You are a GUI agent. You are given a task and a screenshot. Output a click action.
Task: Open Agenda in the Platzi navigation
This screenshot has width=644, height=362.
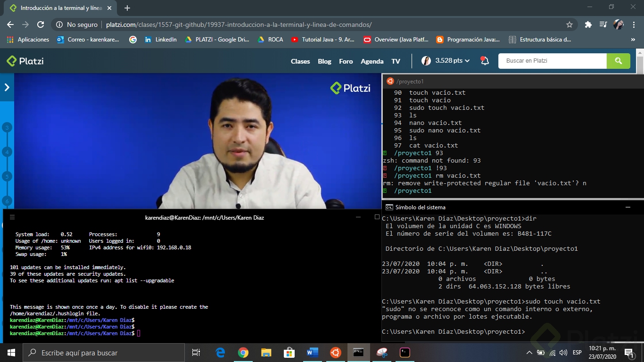372,61
